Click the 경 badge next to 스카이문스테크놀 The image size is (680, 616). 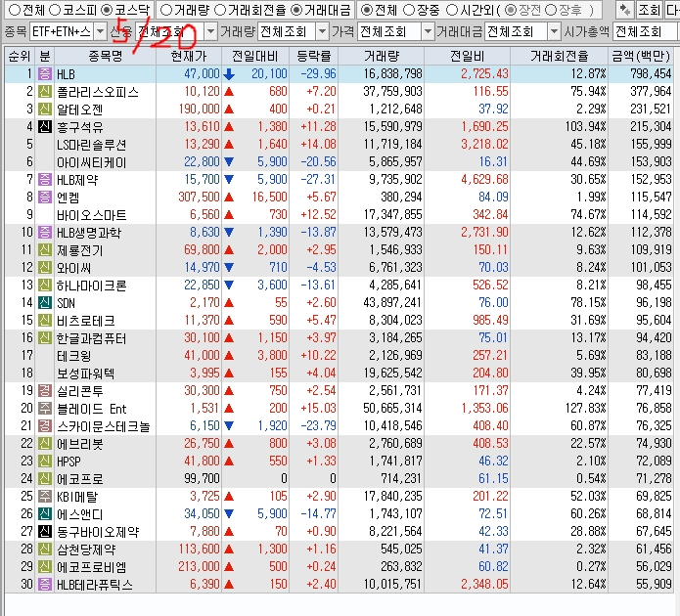pyautogui.click(x=45, y=425)
